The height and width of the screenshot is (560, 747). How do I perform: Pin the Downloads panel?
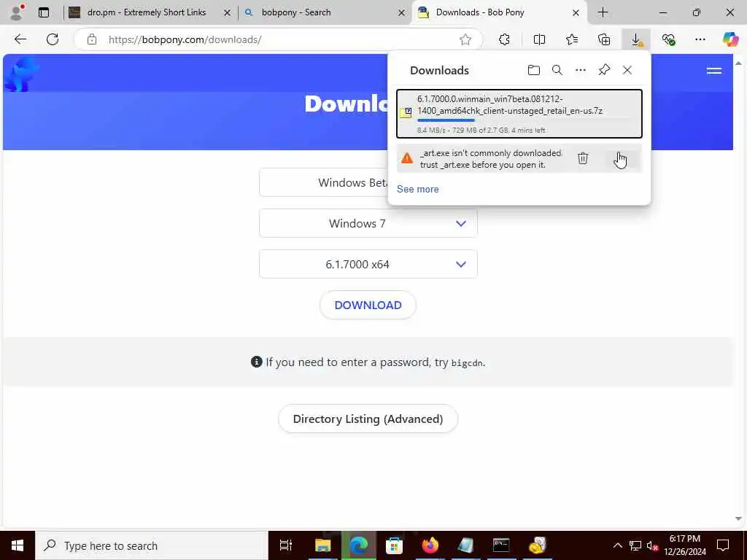click(604, 71)
